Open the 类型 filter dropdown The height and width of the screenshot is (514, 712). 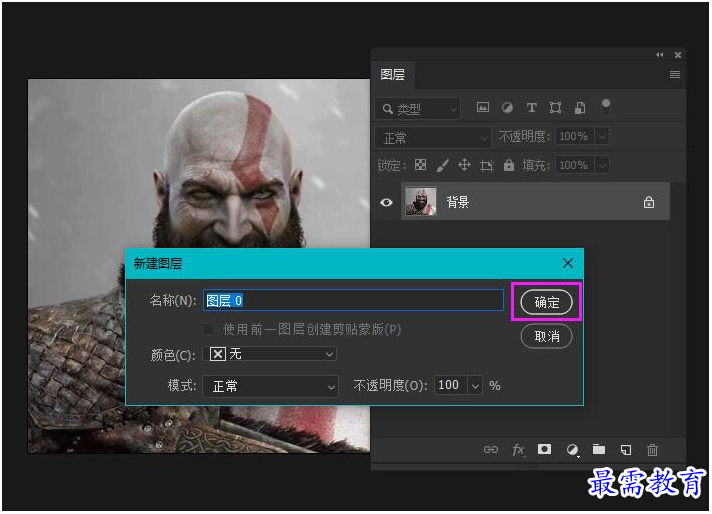click(418, 109)
